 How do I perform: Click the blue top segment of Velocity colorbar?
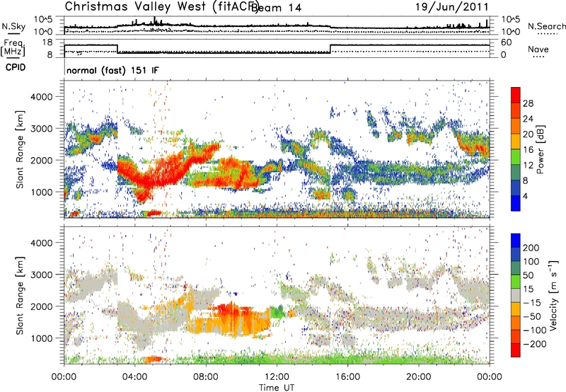coord(516,241)
